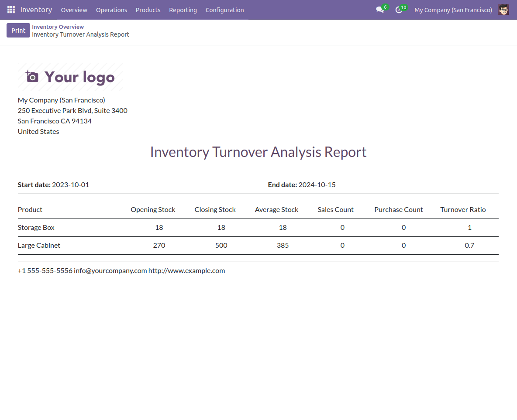
Task: Click the Large Cabinet product row
Action: click(x=39, y=245)
